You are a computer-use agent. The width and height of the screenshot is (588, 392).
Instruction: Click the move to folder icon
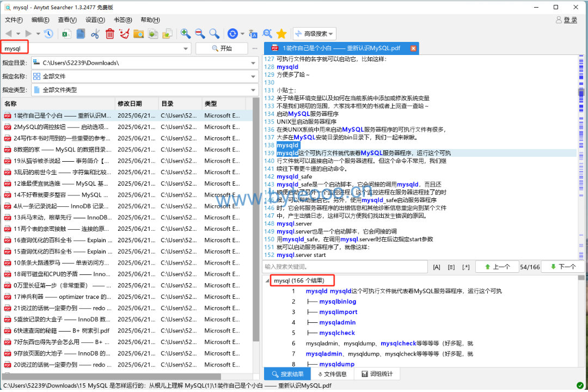coord(167,34)
